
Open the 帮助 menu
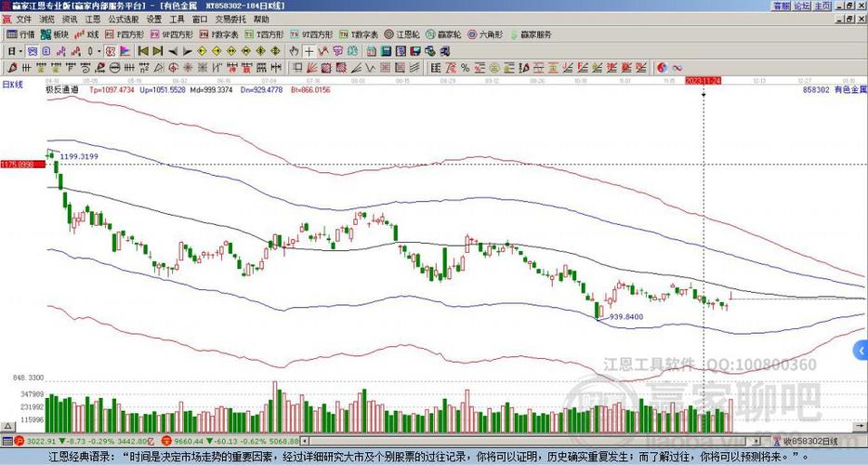pyautogui.click(x=261, y=20)
